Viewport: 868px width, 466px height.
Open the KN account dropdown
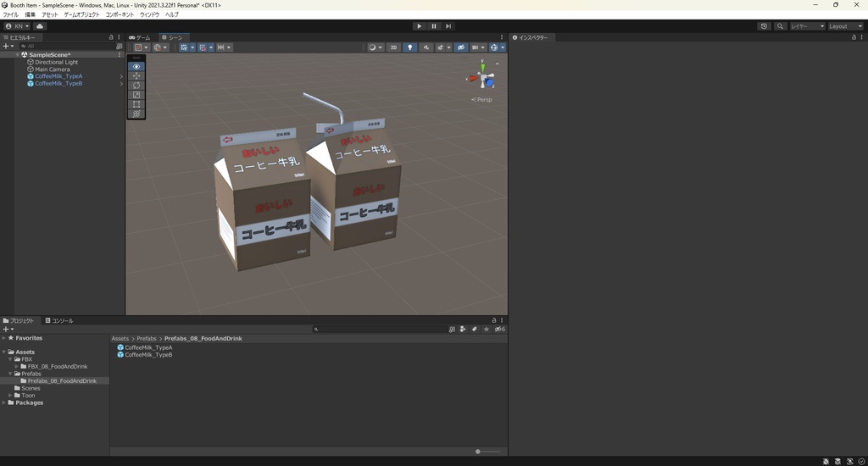tap(17, 26)
